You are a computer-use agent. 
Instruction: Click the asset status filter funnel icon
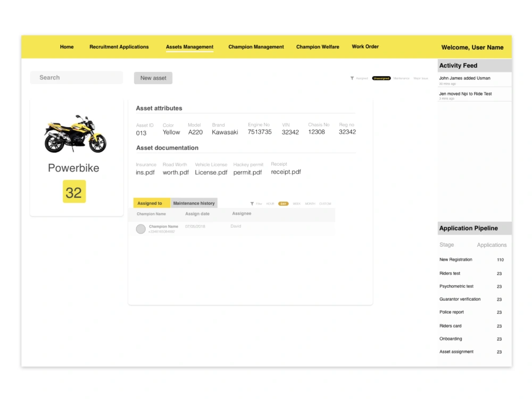[352, 78]
